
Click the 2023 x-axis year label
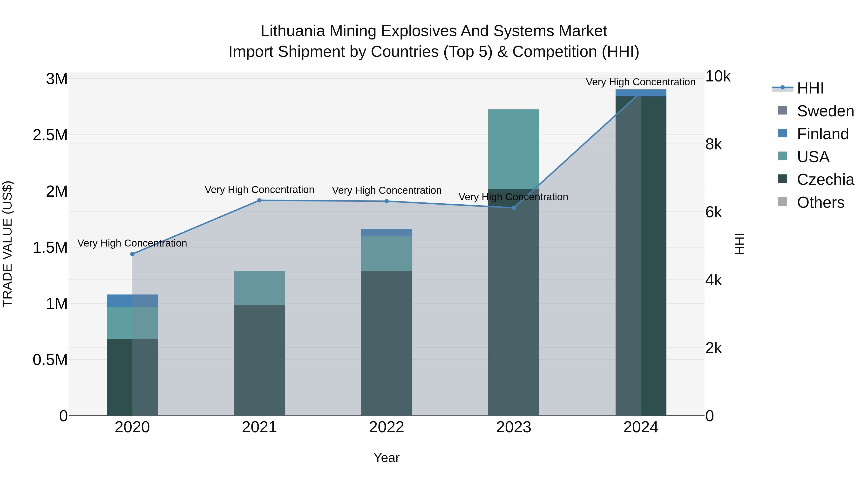(x=514, y=427)
